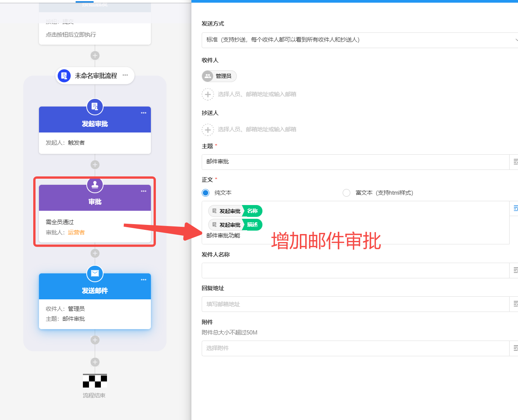
Task: Open the 发送方式 dropdown
Action: (x=360, y=40)
